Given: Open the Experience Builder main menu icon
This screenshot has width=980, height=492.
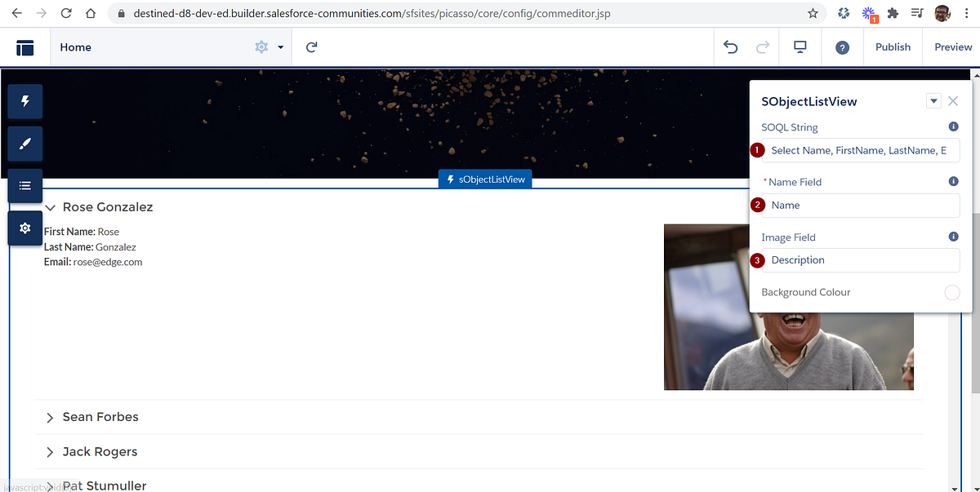Looking at the screenshot, I should tap(25, 47).
